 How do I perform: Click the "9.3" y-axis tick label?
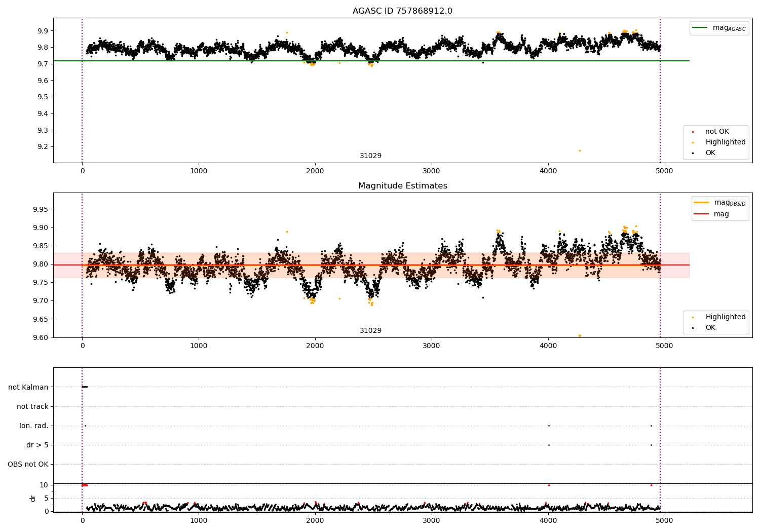(43, 130)
